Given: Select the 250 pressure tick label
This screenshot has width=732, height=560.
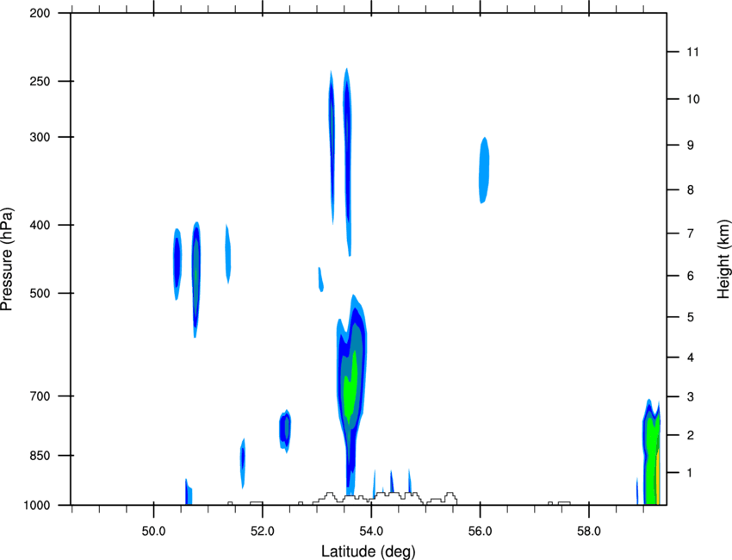Looking at the screenshot, I should coord(40,81).
